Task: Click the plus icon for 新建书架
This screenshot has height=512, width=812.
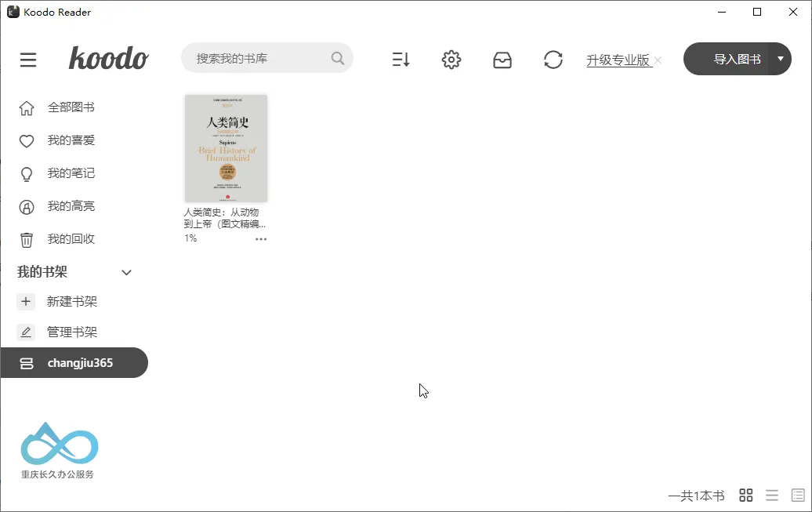Action: [x=26, y=302]
